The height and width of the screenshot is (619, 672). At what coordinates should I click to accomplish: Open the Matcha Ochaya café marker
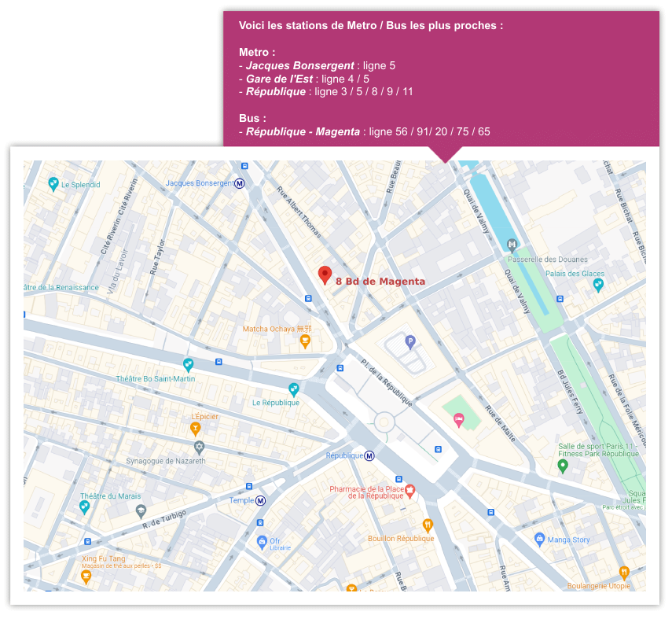coord(305,341)
